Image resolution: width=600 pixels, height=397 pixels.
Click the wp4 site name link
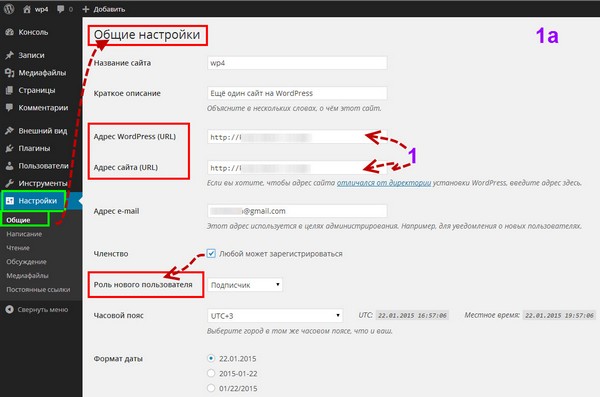pyautogui.click(x=41, y=9)
